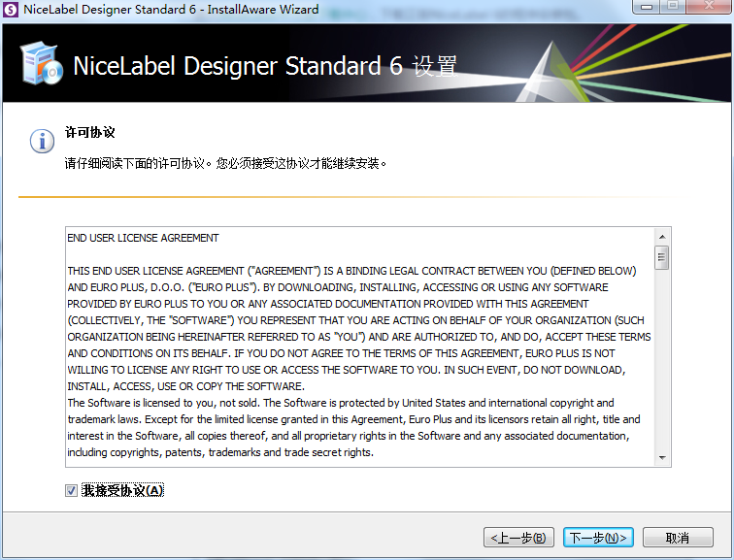Click the 我接受协议(A) label text
Image resolution: width=734 pixels, height=560 pixels.
(x=122, y=490)
